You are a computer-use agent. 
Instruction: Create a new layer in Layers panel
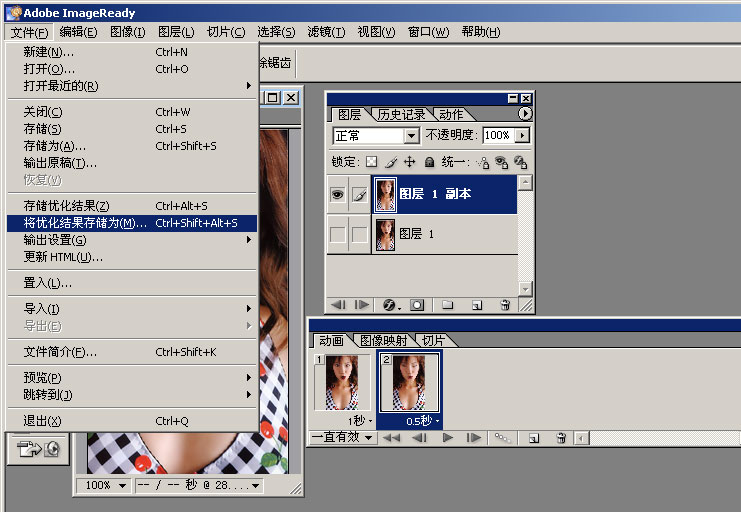tap(477, 304)
